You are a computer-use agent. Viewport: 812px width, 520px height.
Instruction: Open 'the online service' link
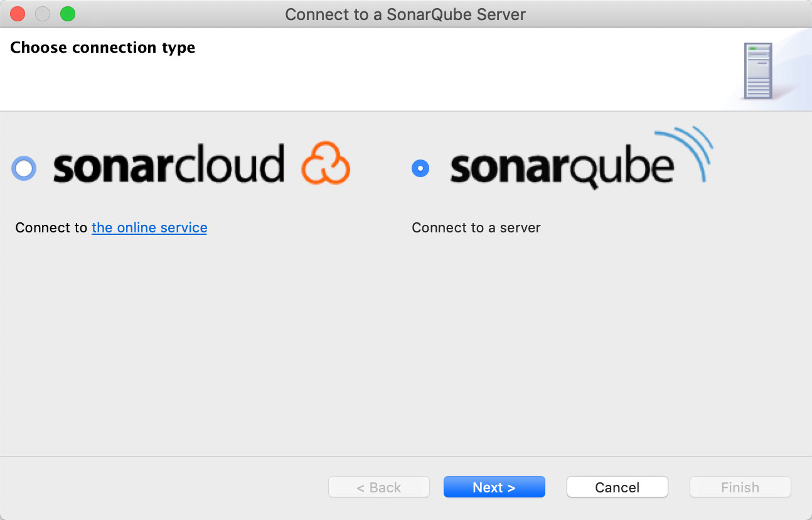click(x=149, y=227)
